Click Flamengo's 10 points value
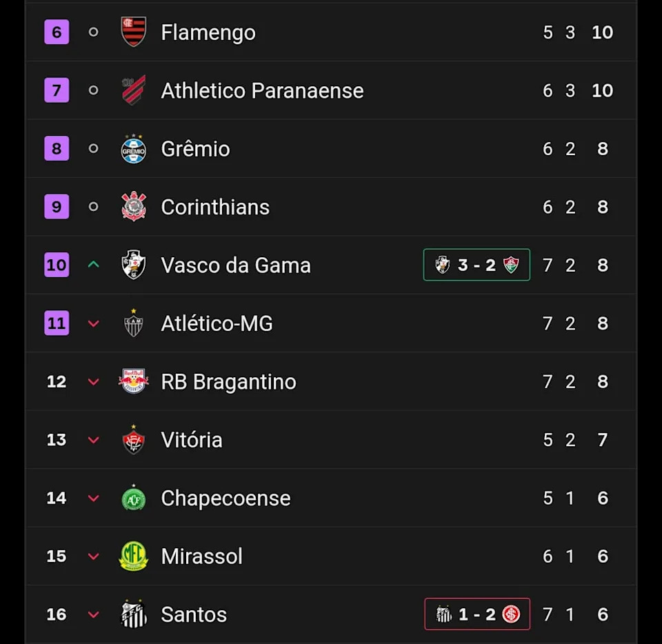 [602, 32]
